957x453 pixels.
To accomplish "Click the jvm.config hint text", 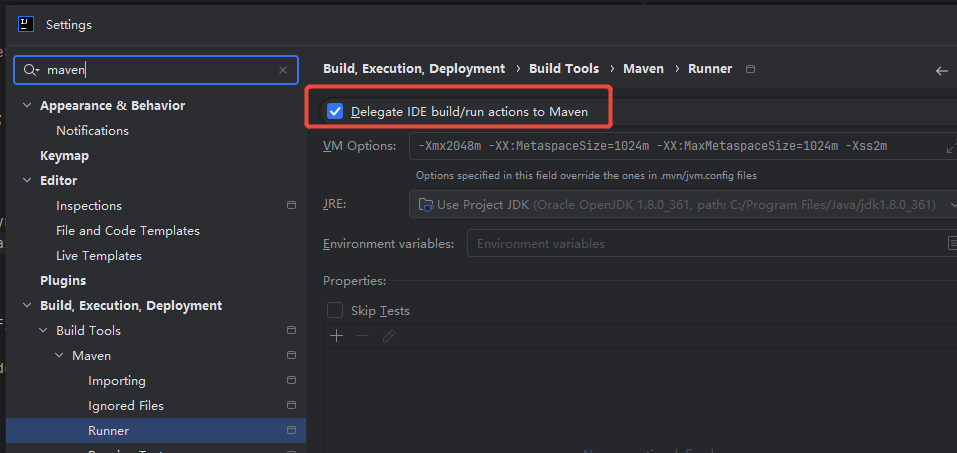I will [x=586, y=176].
